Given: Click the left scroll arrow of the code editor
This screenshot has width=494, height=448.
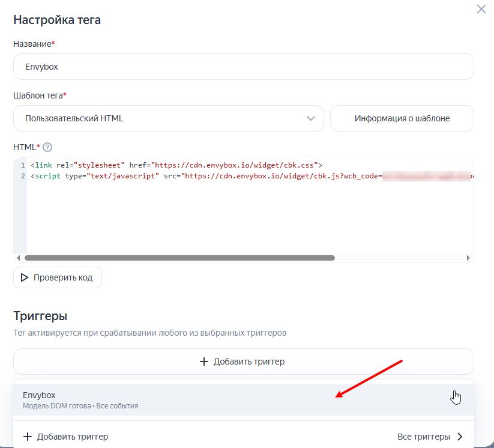Looking at the screenshot, I should 18,258.
